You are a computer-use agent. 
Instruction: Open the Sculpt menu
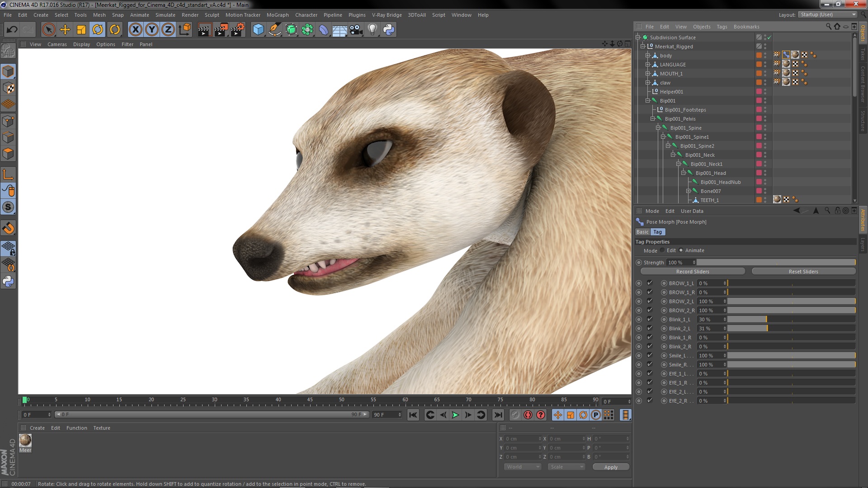tap(212, 15)
